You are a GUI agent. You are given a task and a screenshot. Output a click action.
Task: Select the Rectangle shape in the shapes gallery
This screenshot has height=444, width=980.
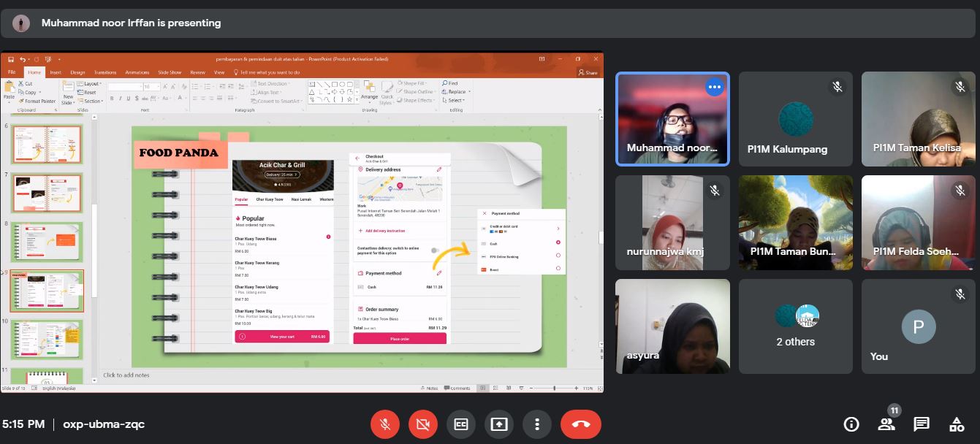[335, 84]
